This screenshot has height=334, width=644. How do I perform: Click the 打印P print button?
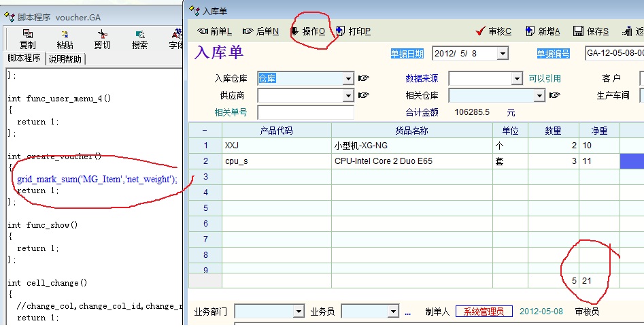pyautogui.click(x=354, y=31)
